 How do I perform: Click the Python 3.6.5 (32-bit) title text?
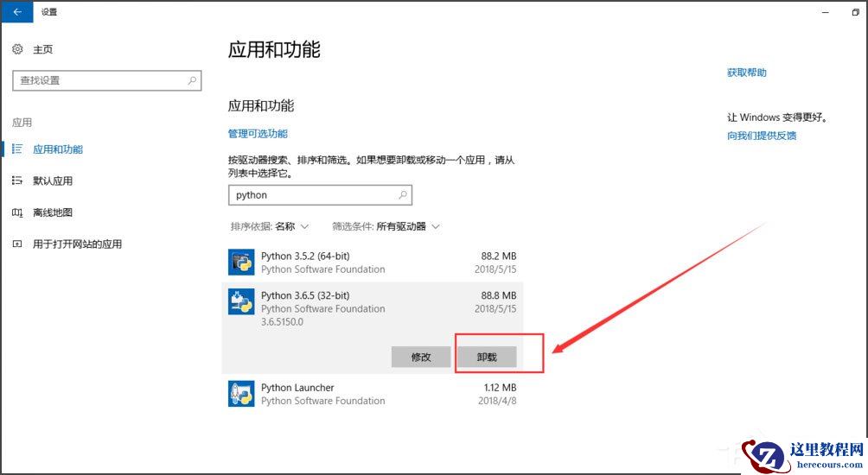point(305,295)
